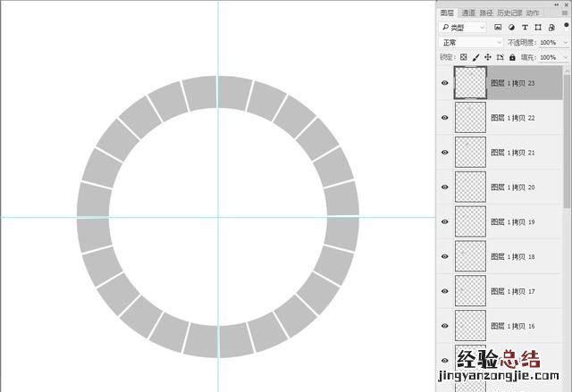Viewport: 572px width, 392px height.
Task: Close the layers panel group
Action: 567,4
